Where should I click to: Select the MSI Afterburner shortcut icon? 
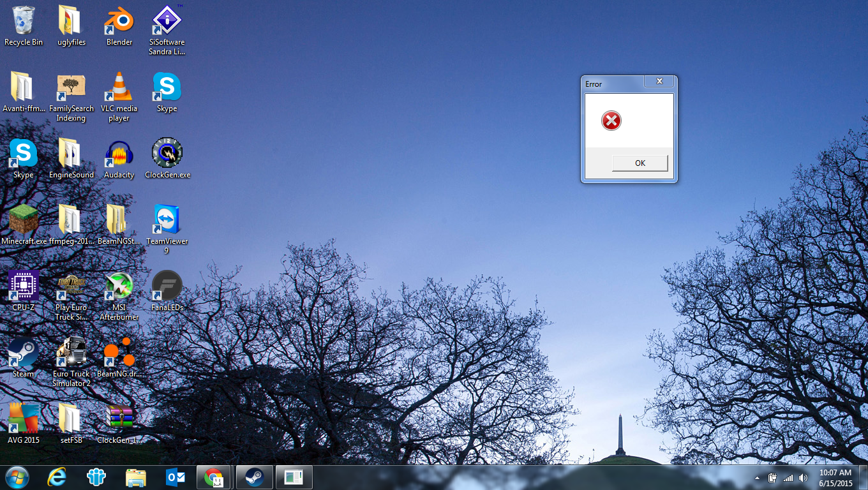[x=119, y=296]
